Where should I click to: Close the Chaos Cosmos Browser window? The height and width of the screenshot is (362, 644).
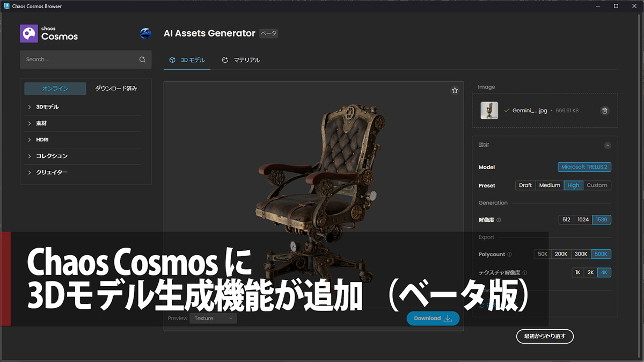click(634, 6)
